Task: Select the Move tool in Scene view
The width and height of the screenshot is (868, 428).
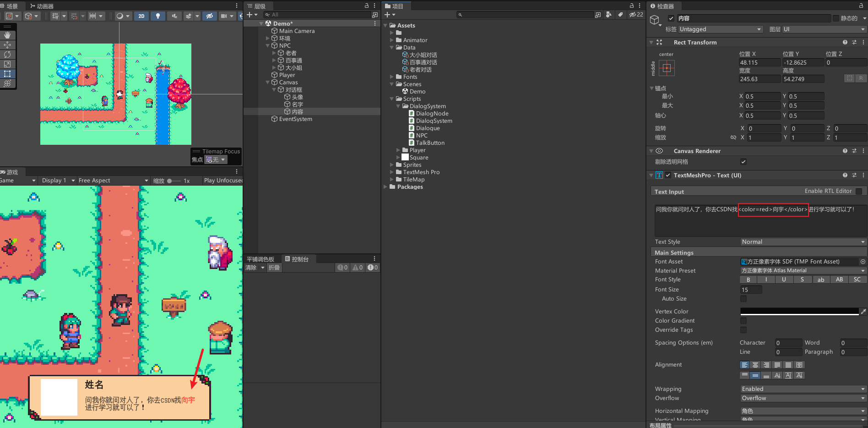Action: 7,45
